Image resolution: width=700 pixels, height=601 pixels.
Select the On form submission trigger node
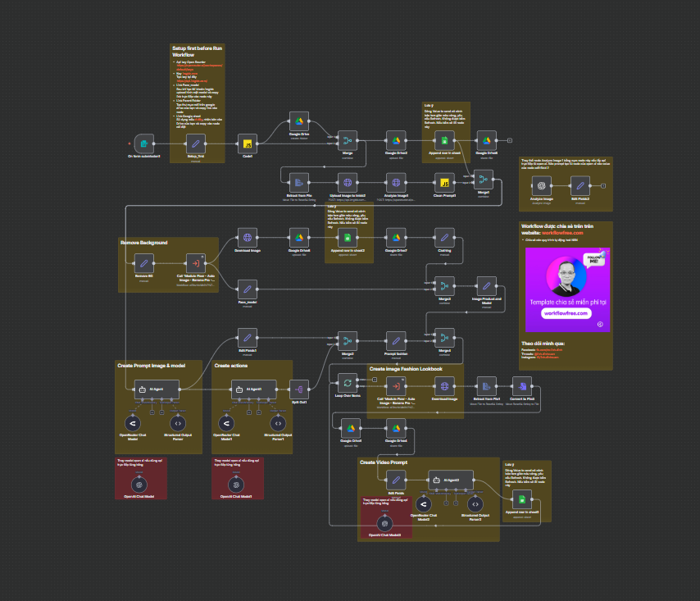[x=143, y=143]
